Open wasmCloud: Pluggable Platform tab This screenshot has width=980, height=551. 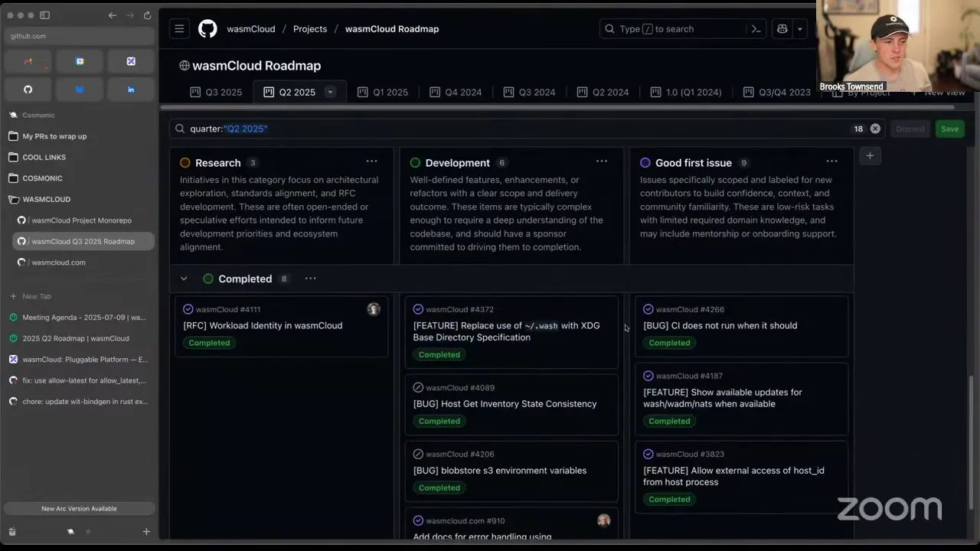(80, 359)
